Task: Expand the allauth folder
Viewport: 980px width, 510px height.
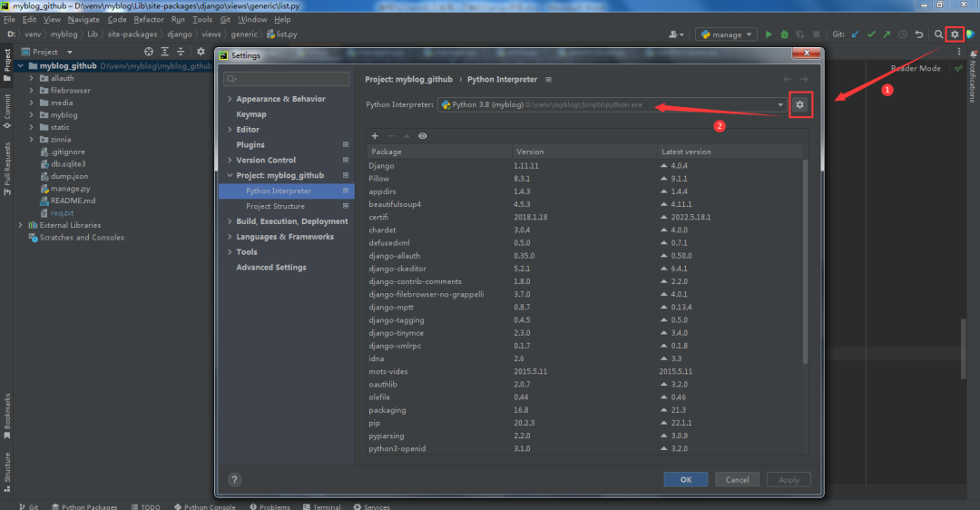Action: click(31, 78)
